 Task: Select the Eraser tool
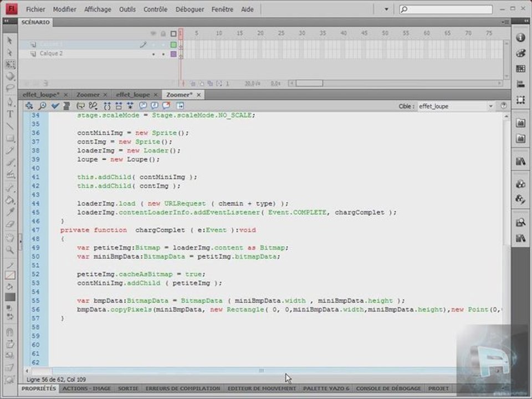[x=10, y=224]
